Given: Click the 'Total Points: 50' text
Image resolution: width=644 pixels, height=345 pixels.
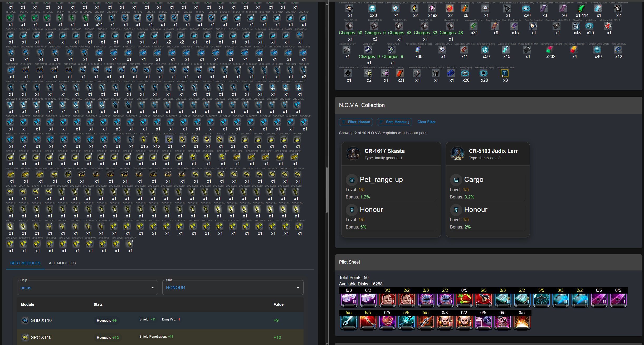Looking at the screenshot, I should pos(354,278).
